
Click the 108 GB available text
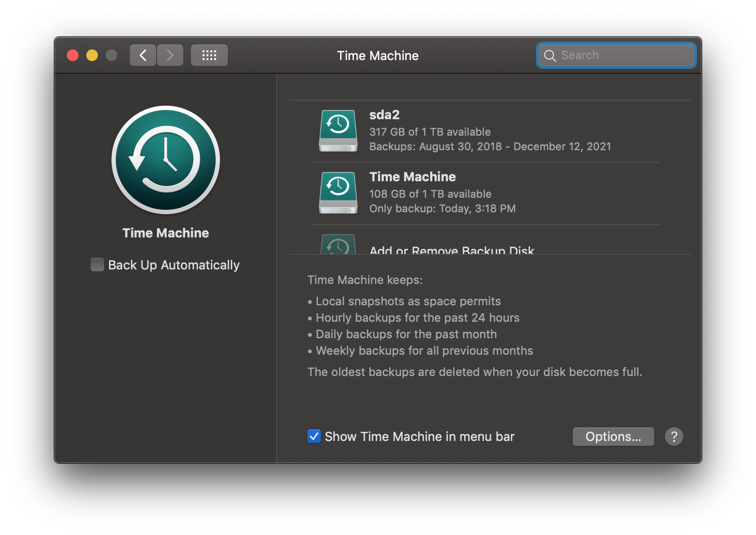pyautogui.click(x=430, y=194)
